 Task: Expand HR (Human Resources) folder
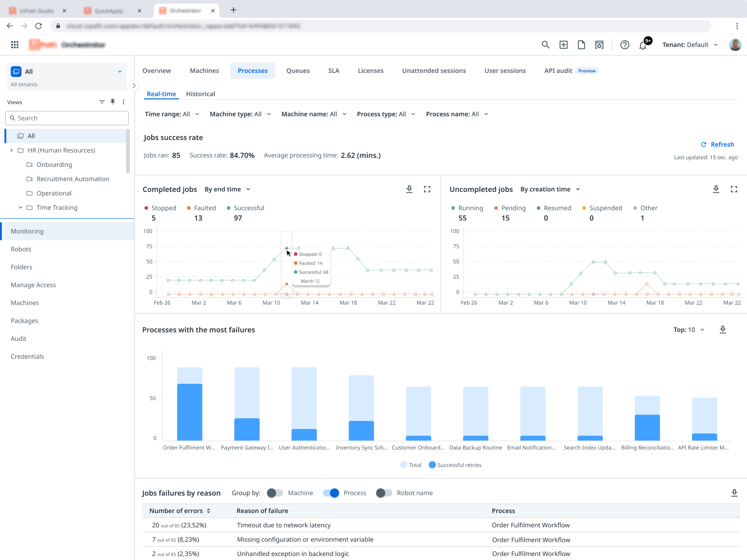(12, 150)
